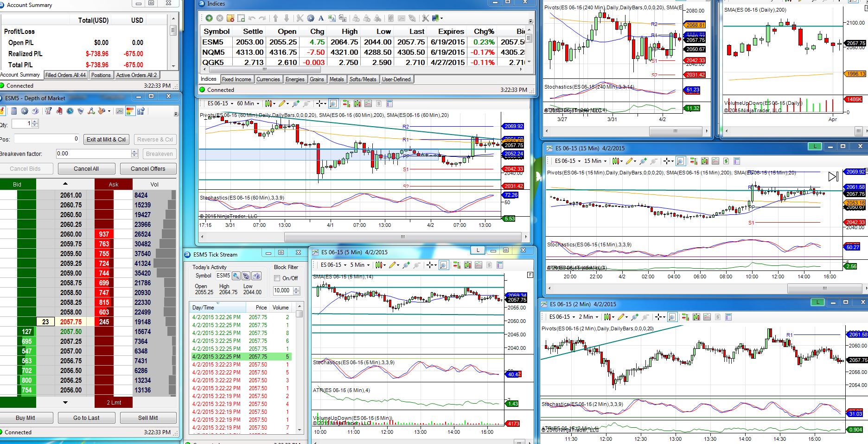Click the Cancel All button

click(86, 169)
